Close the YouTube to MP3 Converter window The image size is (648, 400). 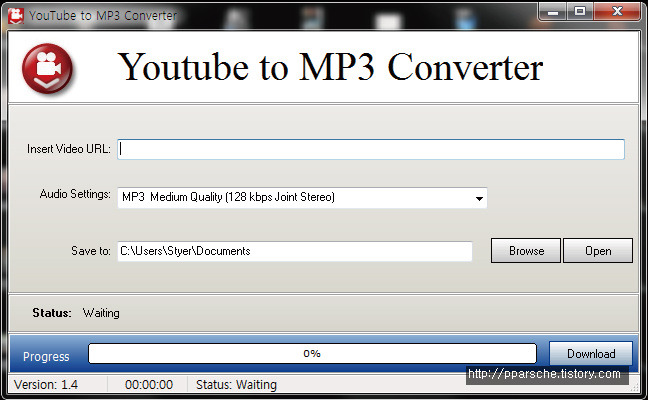pos(617,12)
